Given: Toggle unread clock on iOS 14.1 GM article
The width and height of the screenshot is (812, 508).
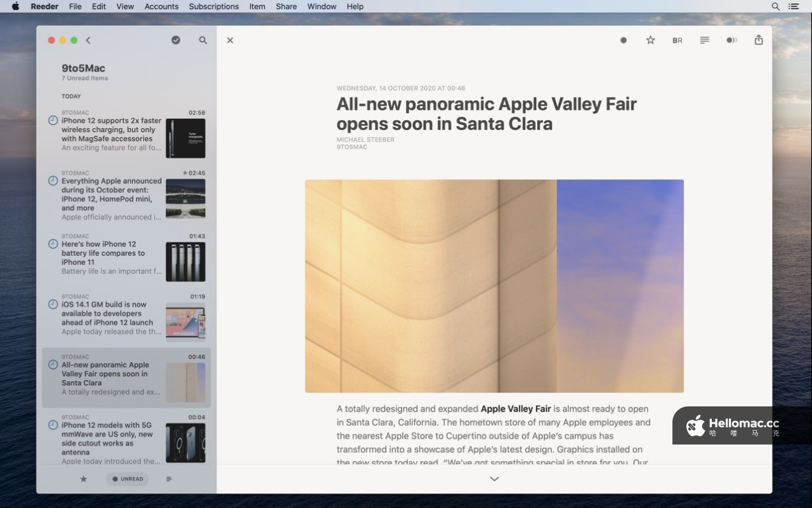Looking at the screenshot, I should point(53,304).
